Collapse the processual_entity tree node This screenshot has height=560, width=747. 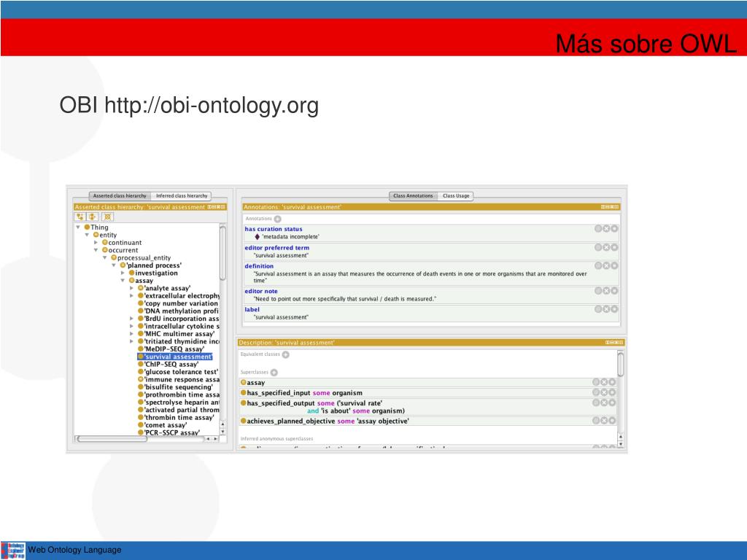pos(105,258)
